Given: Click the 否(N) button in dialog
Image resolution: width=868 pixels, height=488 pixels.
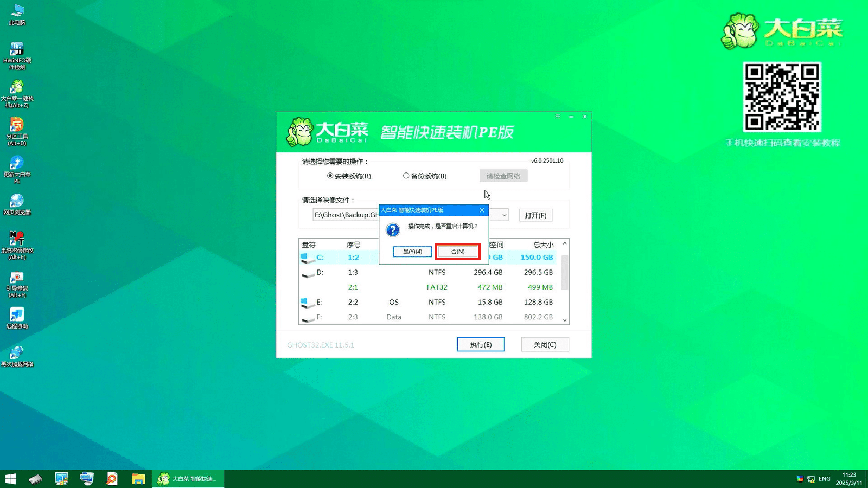Looking at the screenshot, I should [x=458, y=252].
